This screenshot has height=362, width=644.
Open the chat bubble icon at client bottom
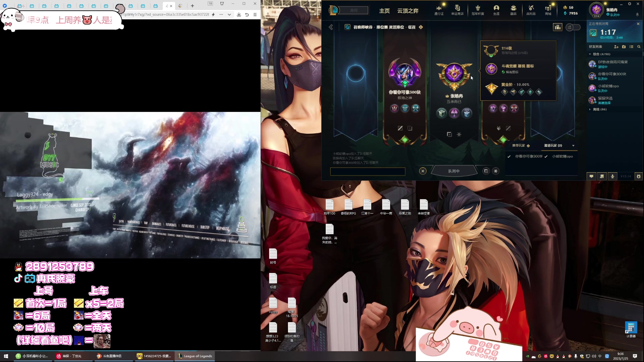[591, 176]
